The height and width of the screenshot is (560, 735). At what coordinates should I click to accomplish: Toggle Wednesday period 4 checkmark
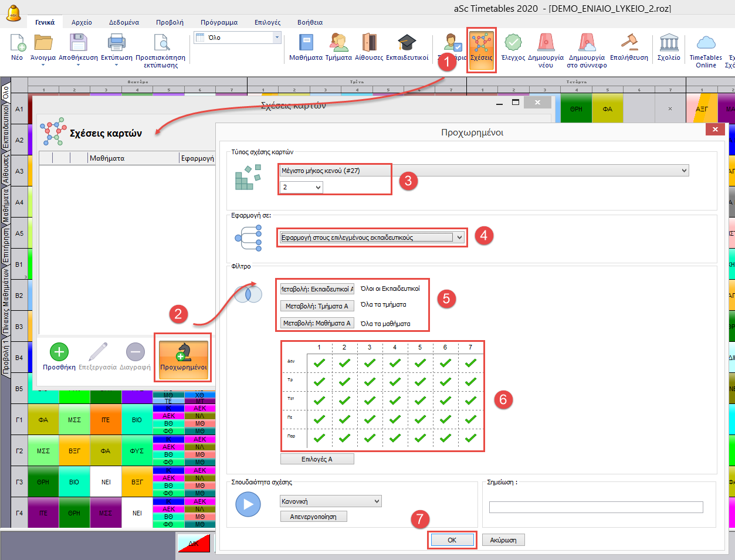(x=395, y=401)
